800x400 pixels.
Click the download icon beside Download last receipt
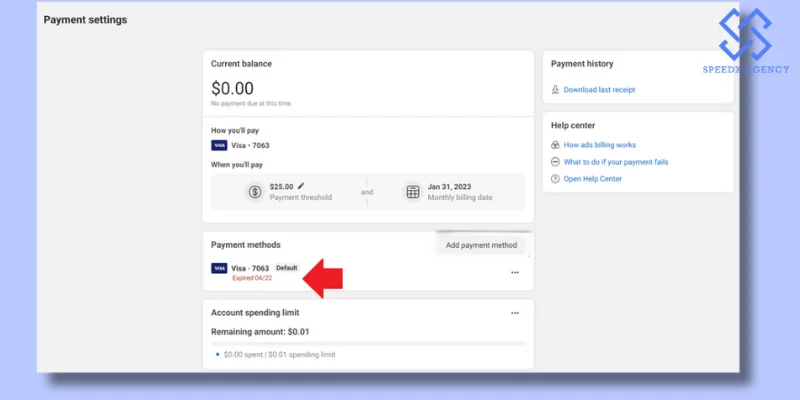[x=556, y=90]
